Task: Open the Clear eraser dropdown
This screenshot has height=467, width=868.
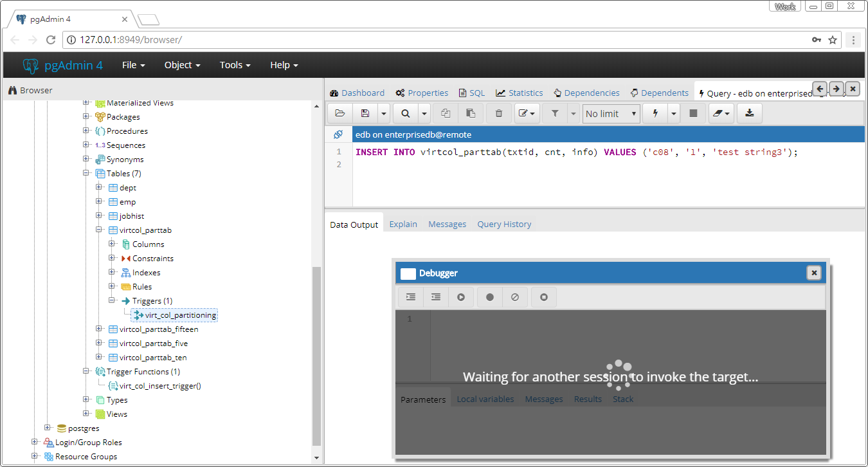Action: (x=721, y=114)
